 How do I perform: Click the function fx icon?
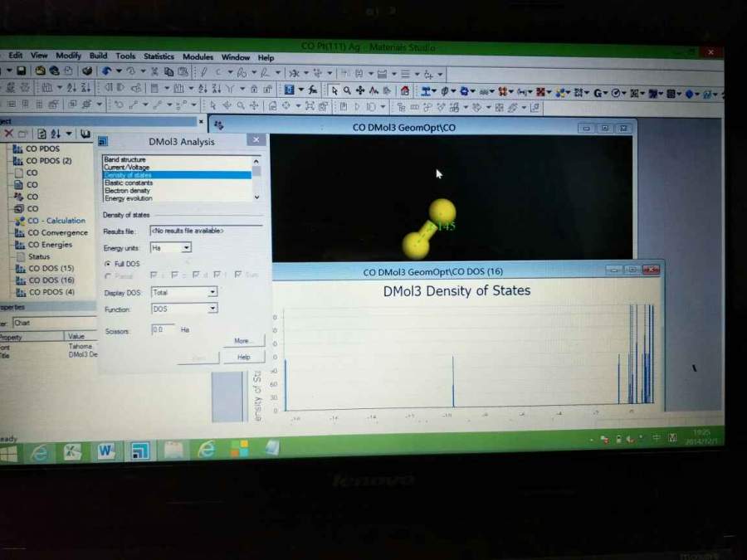coord(313,90)
